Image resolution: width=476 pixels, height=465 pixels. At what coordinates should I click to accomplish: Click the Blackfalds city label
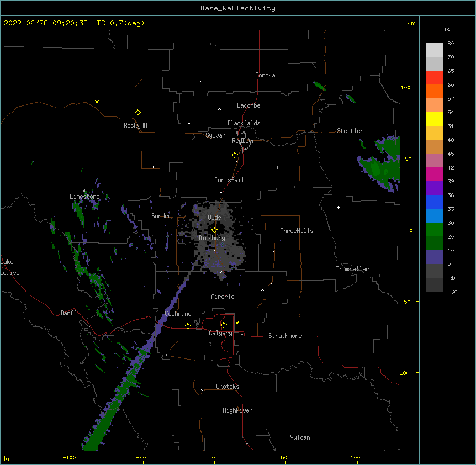click(x=244, y=123)
